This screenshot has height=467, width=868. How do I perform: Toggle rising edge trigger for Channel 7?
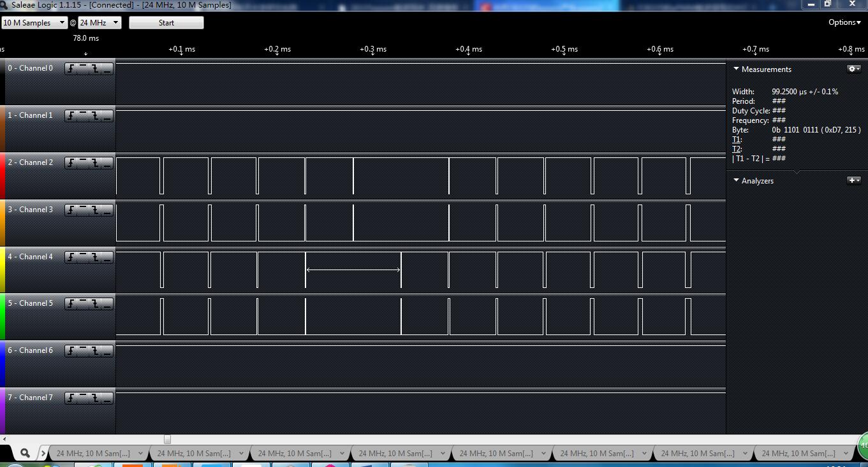70,398
